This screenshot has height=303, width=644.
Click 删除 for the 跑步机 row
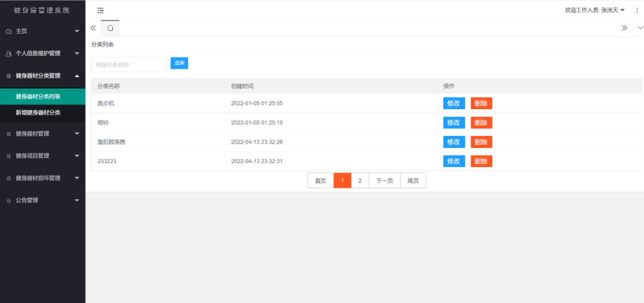481,103
